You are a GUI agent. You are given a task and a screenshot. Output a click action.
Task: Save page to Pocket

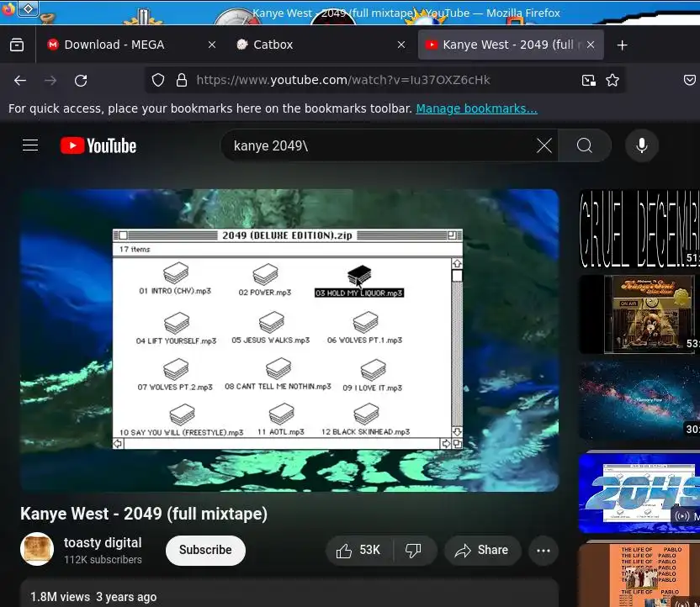[690, 80]
